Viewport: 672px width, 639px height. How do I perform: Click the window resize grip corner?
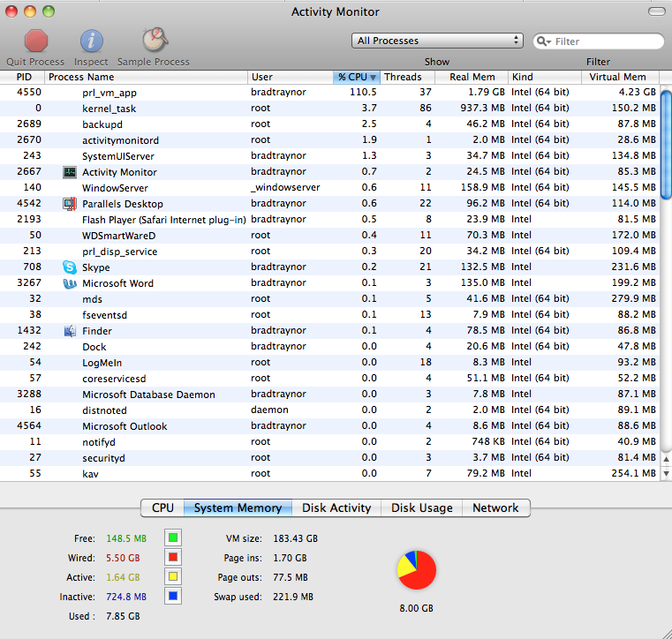666,633
